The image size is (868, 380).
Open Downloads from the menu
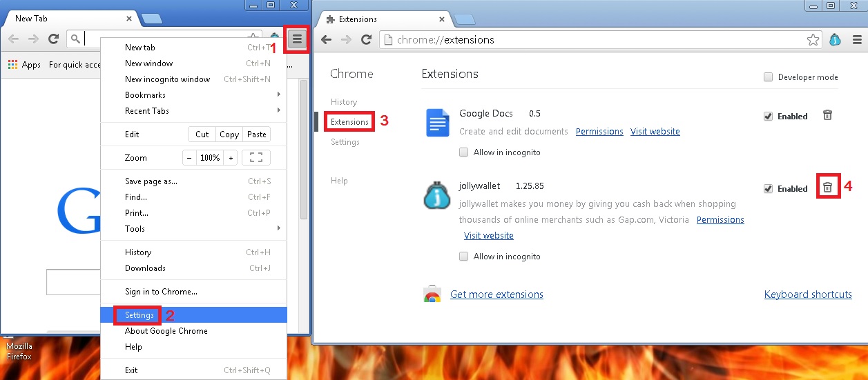tap(193, 268)
